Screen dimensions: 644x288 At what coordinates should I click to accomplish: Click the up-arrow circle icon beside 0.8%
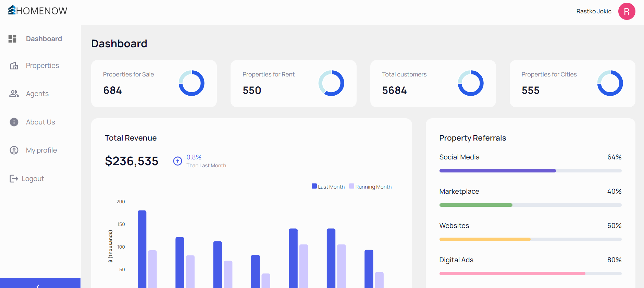click(x=177, y=161)
